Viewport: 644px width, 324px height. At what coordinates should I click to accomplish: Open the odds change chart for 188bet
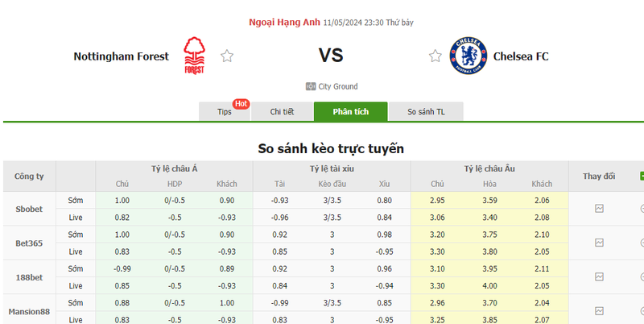click(599, 276)
